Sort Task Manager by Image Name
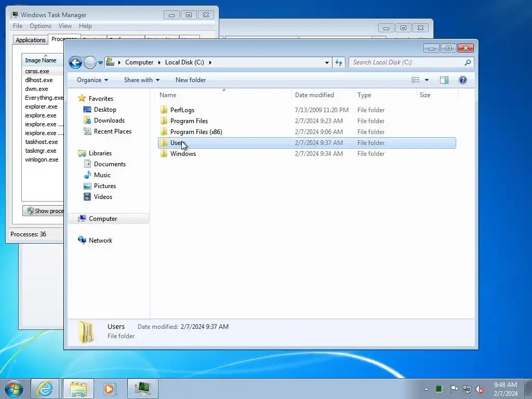Image resolution: width=532 pixels, height=399 pixels. pyautogui.click(x=41, y=60)
